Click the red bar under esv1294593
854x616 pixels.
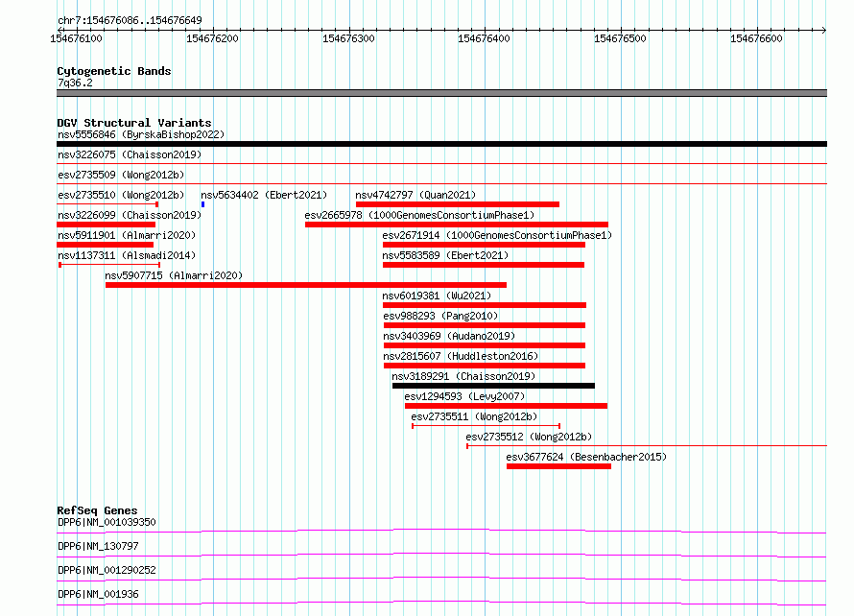pos(506,406)
